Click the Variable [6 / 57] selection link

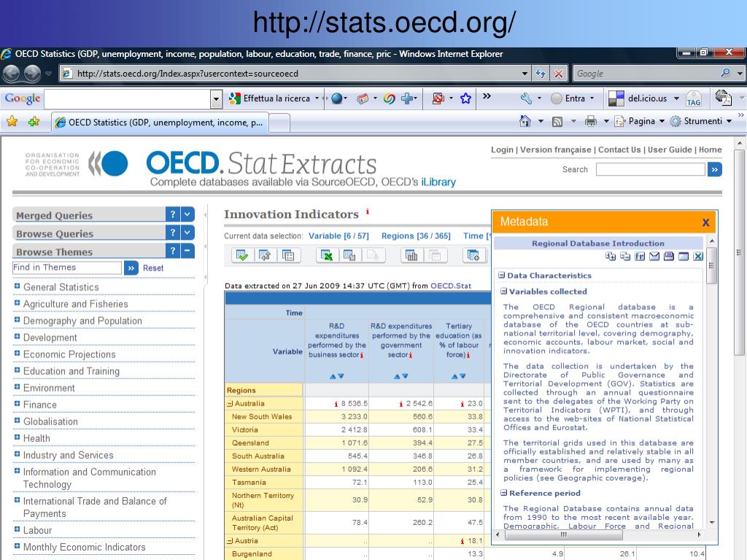click(x=338, y=236)
